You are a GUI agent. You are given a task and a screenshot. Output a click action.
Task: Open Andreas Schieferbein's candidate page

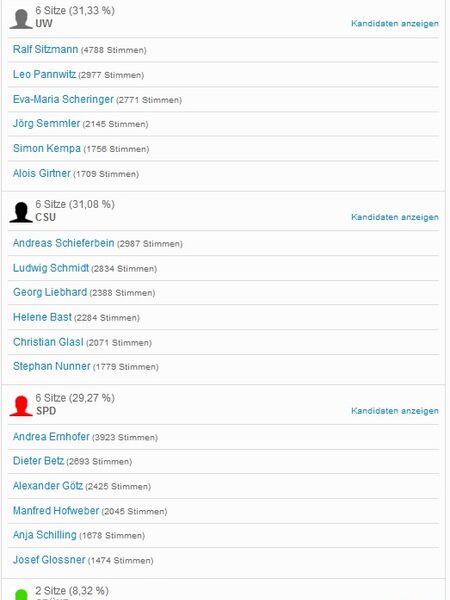pyautogui.click(x=64, y=243)
